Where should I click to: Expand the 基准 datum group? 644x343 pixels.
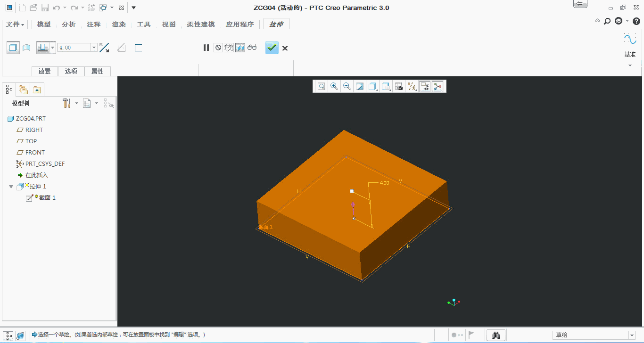tap(630, 65)
